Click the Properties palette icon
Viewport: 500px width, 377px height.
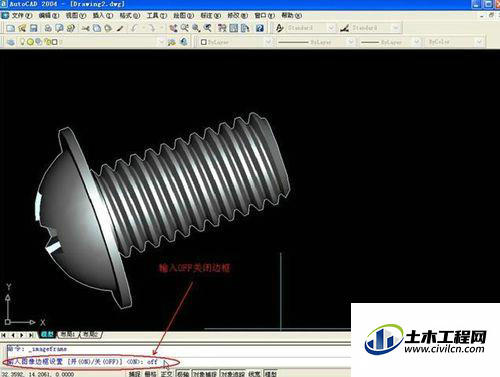click(222, 28)
